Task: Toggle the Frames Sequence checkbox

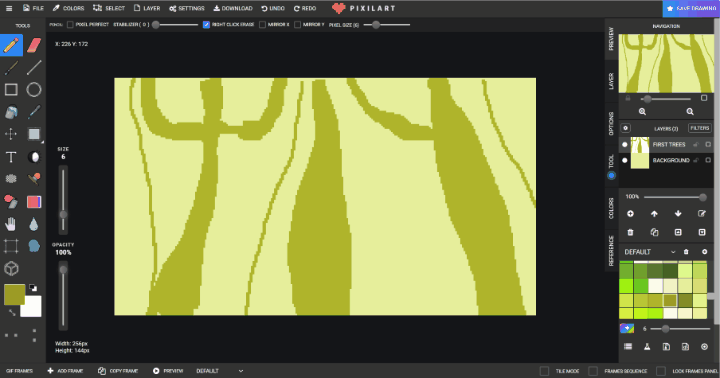Action: (593, 371)
